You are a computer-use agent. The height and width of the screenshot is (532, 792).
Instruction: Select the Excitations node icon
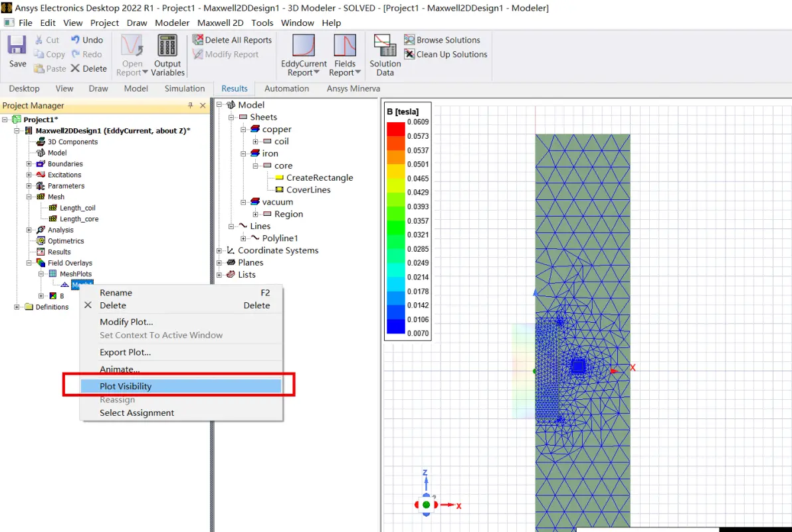pyautogui.click(x=41, y=175)
